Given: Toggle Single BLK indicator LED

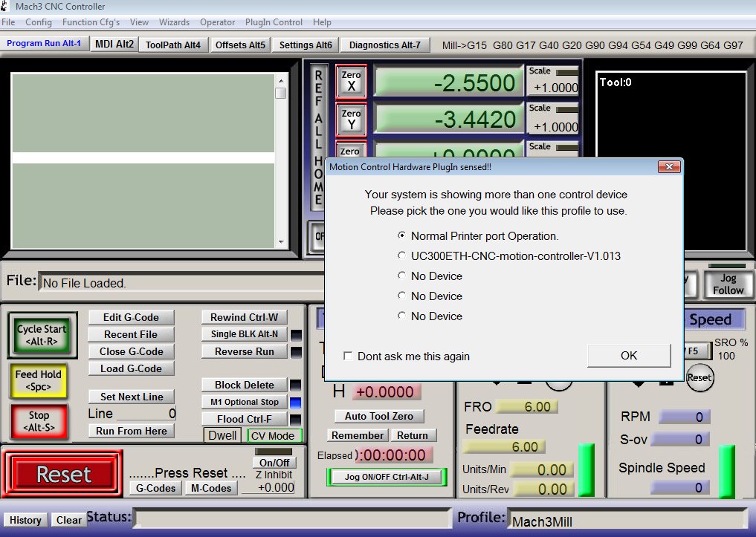Looking at the screenshot, I should tap(296, 335).
